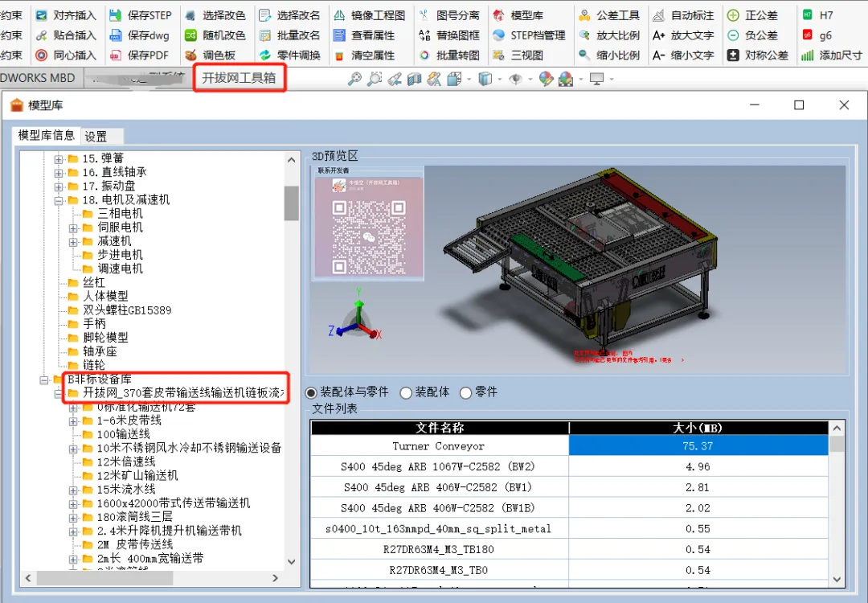This screenshot has width=868, height=603.
Task: Expand the 15.弹簧 folder node
Action: coord(58,159)
